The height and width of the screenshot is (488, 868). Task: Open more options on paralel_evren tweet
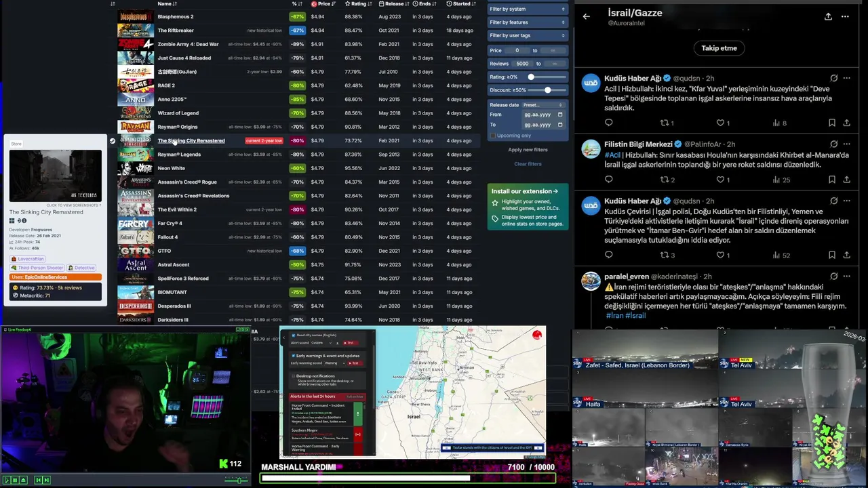pos(846,277)
